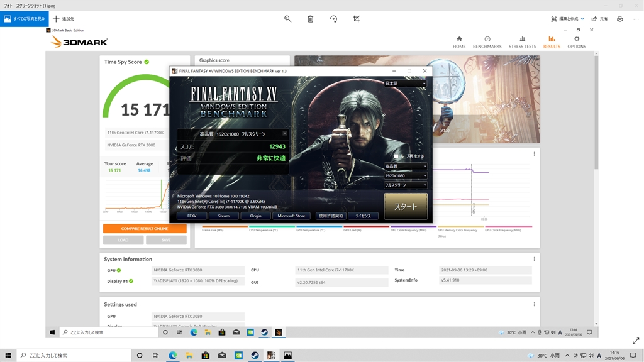Open the Photos three-dot more options menu
Screen dimensions: 644x362
pyautogui.click(x=636, y=19)
